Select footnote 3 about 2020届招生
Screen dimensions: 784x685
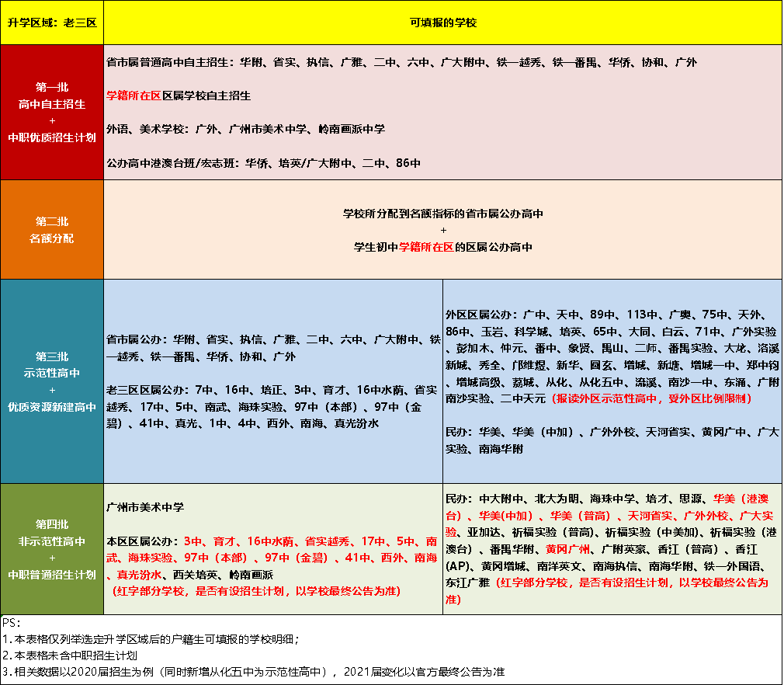pos(254,672)
